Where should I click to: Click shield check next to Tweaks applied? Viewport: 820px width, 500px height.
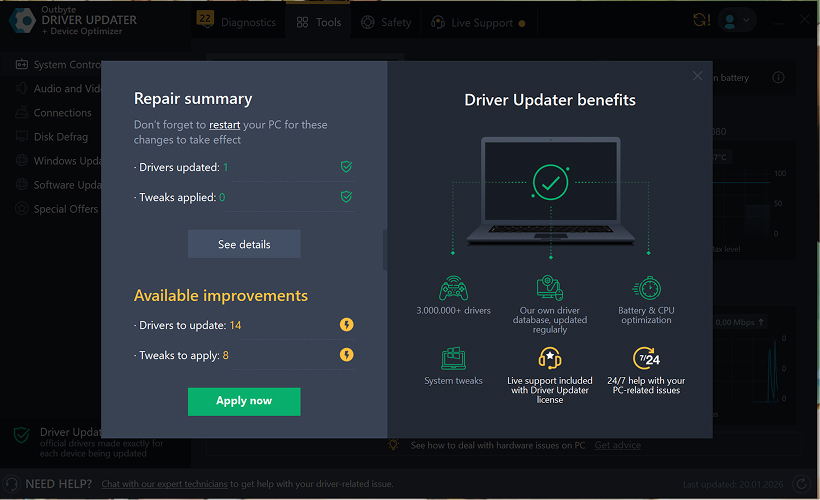point(346,197)
